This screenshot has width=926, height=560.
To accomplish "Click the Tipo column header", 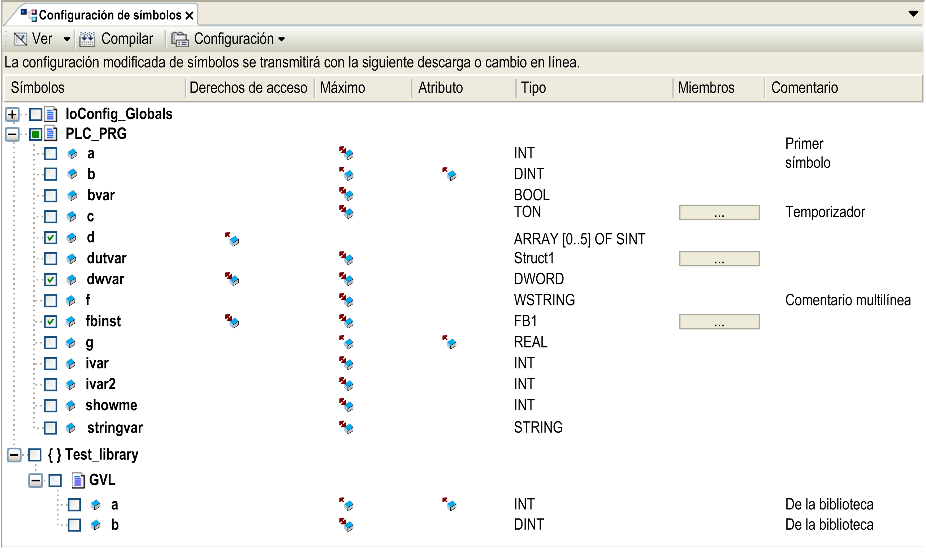I will point(533,88).
